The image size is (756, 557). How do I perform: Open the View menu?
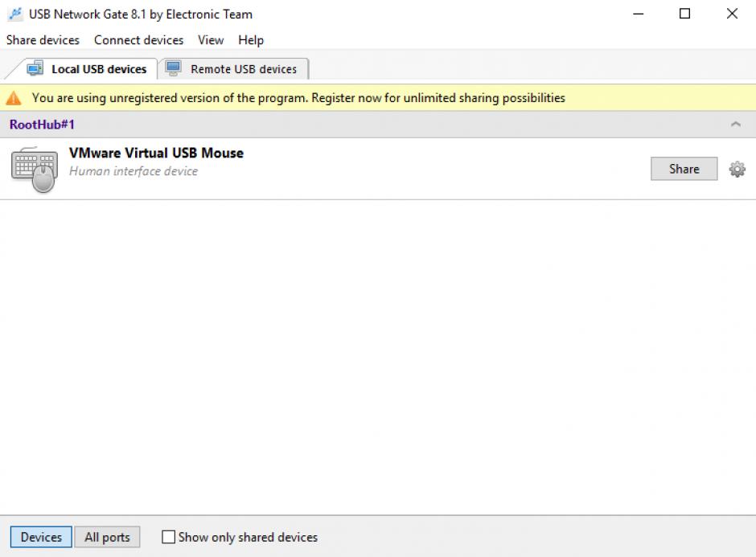coord(211,40)
